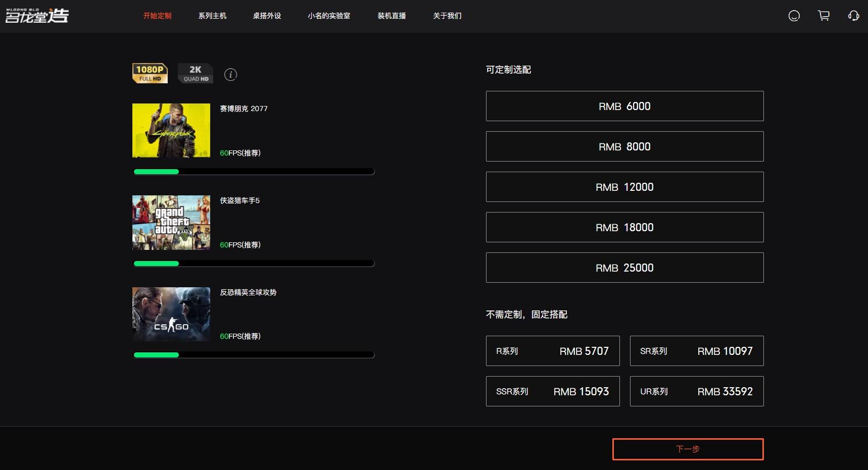Click 60FPS(推荐) under 侠盗猎车手5
The height and width of the screenshot is (470, 868).
[240, 245]
